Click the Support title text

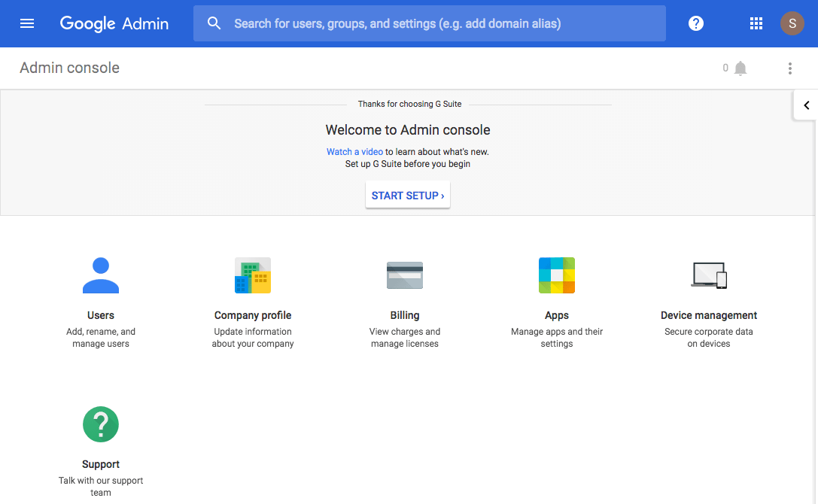coord(101,464)
